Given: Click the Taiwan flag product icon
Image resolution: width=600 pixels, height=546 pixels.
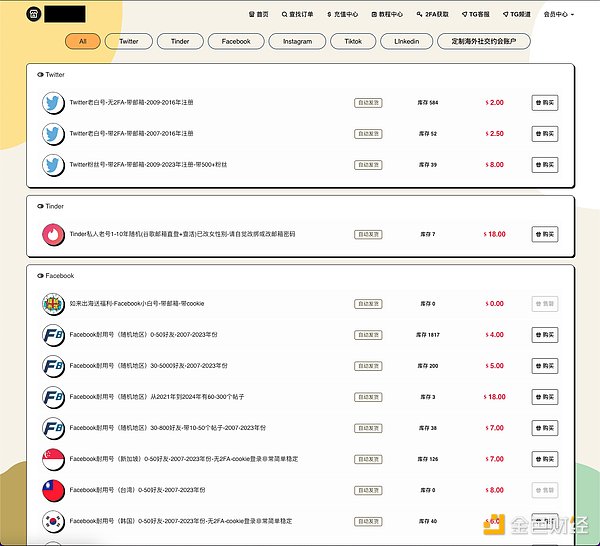Looking at the screenshot, I should pos(54,491).
